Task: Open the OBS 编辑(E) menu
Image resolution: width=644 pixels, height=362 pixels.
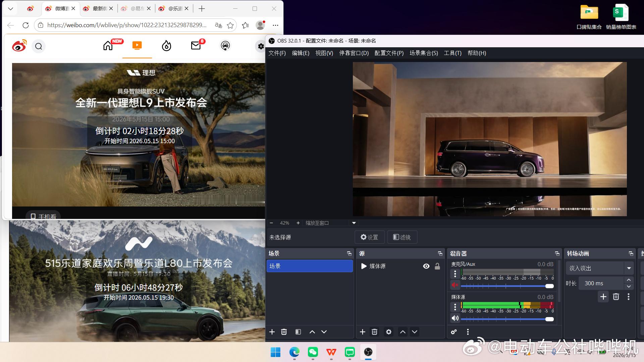Action: [x=301, y=53]
